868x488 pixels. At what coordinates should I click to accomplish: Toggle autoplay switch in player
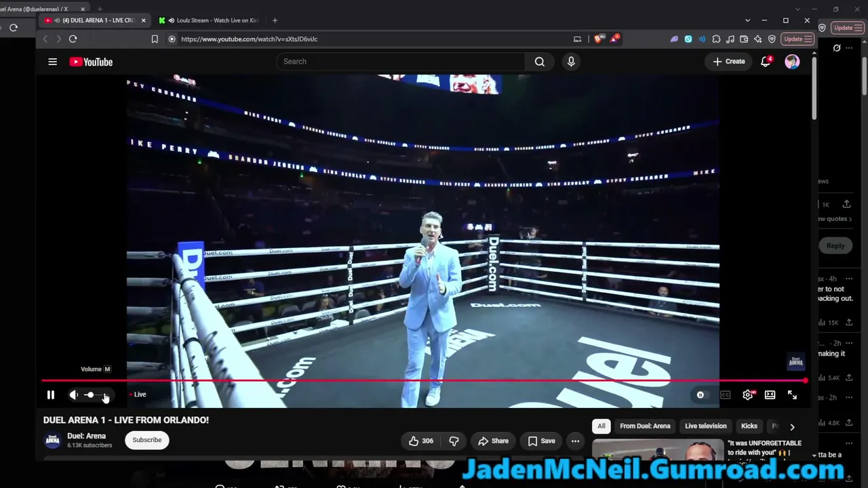[x=701, y=395]
